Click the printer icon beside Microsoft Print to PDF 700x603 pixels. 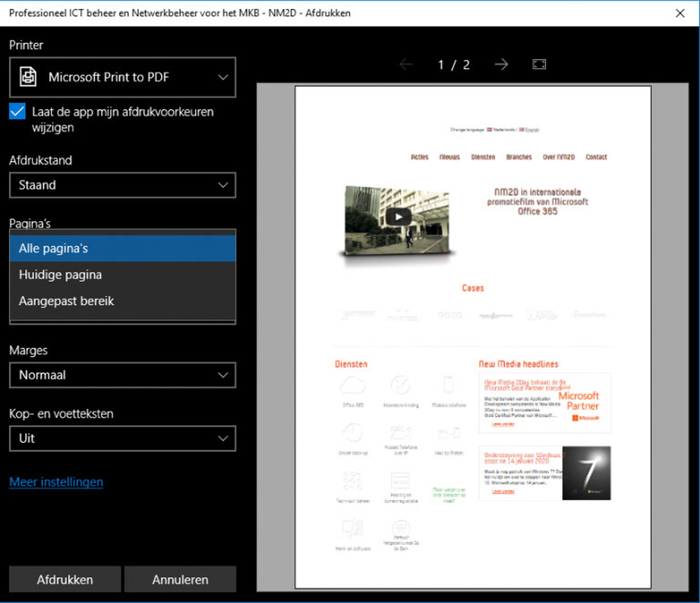(28, 77)
